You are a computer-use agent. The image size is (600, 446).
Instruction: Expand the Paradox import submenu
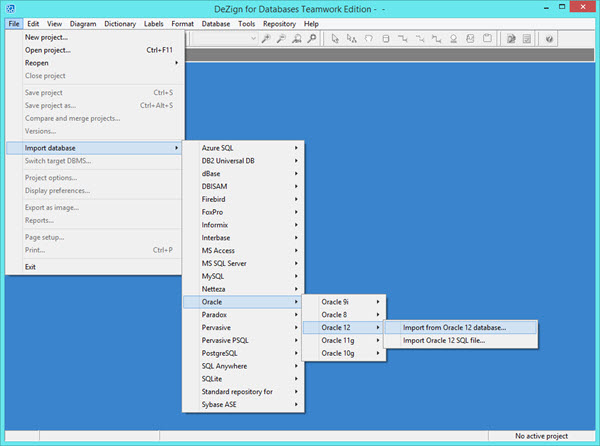[243, 315]
